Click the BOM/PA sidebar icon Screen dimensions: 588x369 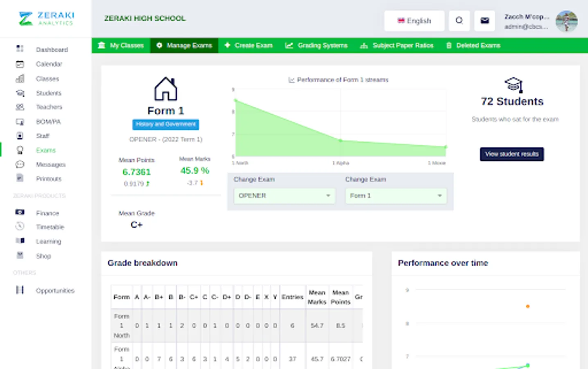(x=20, y=122)
